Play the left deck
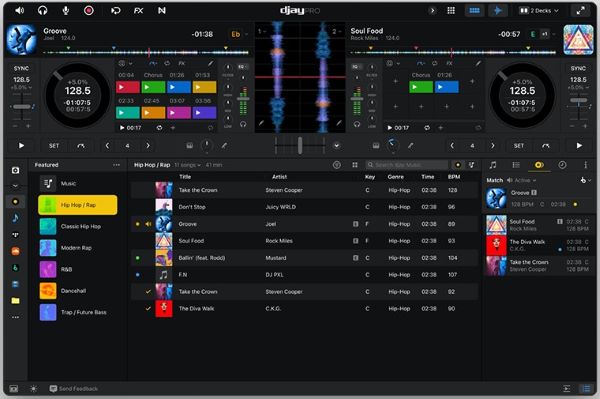The image size is (600, 399). point(21,146)
